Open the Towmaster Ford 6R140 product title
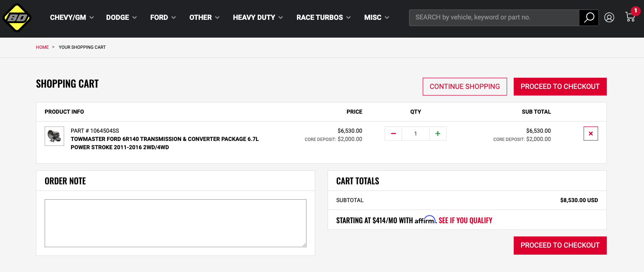The width and height of the screenshot is (644, 272). (x=165, y=143)
